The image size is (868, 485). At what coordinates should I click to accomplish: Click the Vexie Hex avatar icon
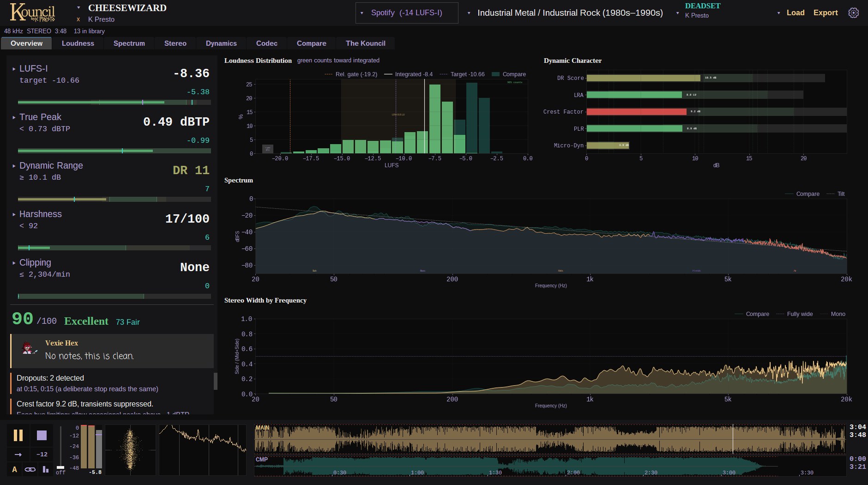(30, 348)
